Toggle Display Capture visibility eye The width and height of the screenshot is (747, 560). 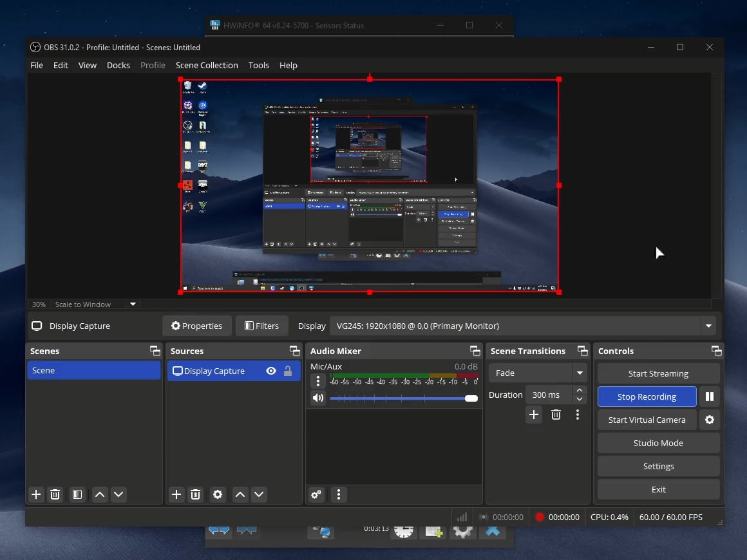(271, 371)
